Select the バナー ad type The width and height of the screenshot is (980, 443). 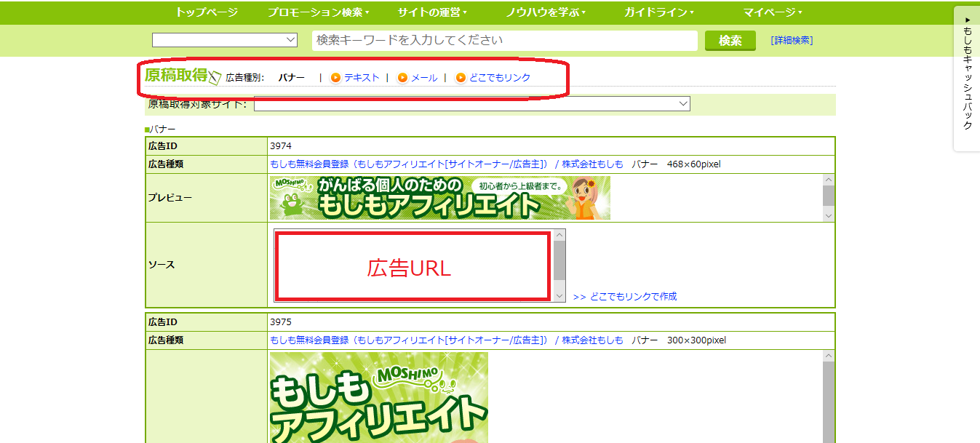click(x=292, y=78)
